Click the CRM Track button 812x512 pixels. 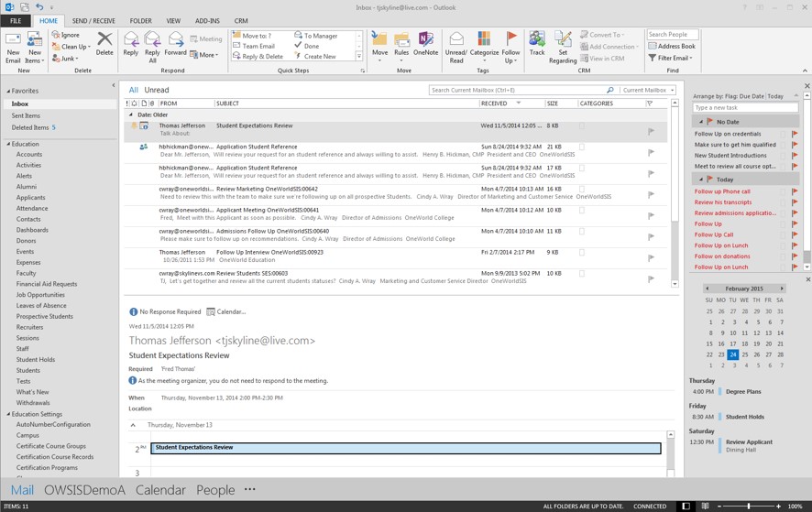click(537, 44)
